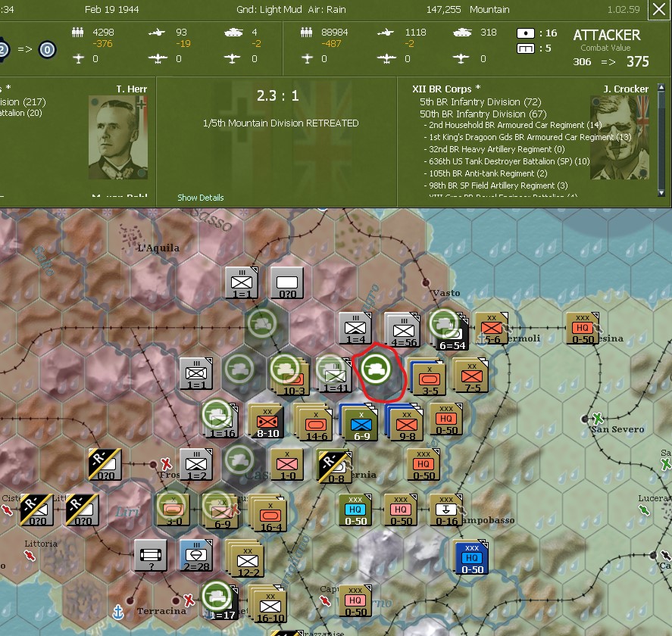Select the 9-8 division counter

tap(405, 423)
